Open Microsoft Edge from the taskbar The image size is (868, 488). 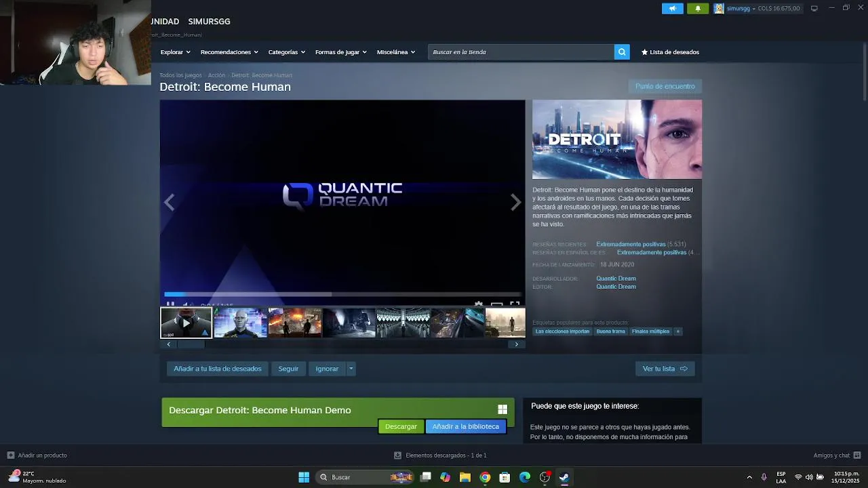pos(524,477)
